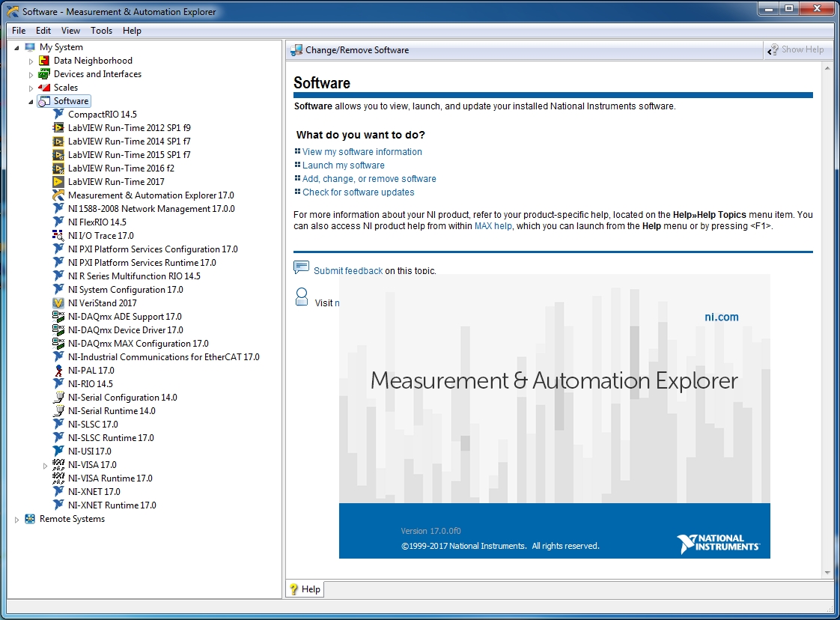Screen dimensions: 840x620
Task: Open Check for software updates link
Action: click(x=359, y=192)
